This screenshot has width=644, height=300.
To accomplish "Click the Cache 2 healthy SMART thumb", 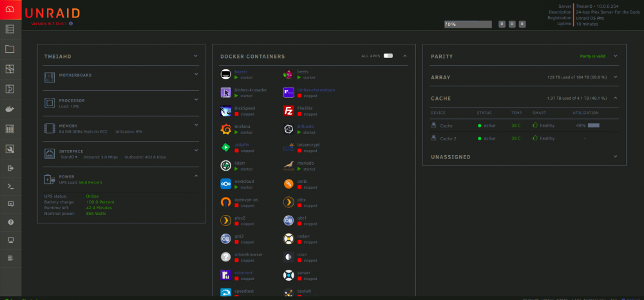I will (535, 138).
